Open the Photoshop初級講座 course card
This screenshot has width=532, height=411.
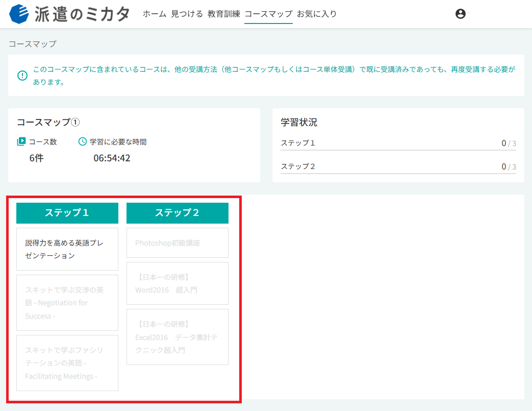click(x=178, y=243)
